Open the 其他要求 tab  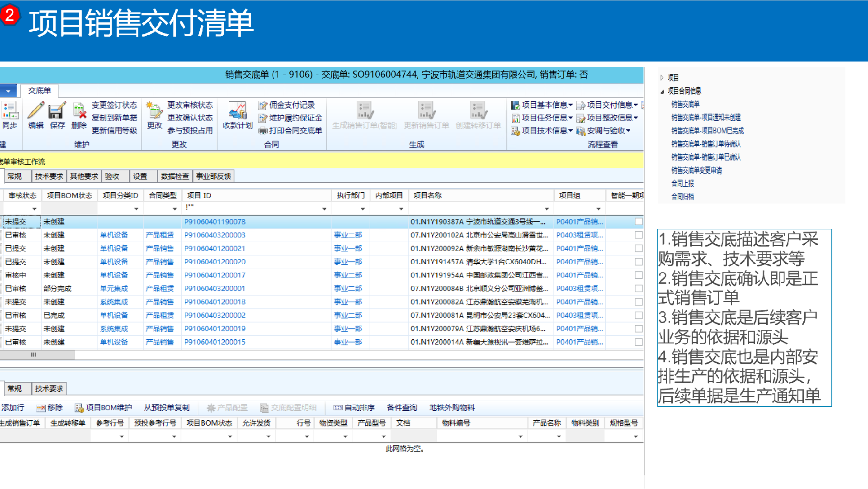84,176
